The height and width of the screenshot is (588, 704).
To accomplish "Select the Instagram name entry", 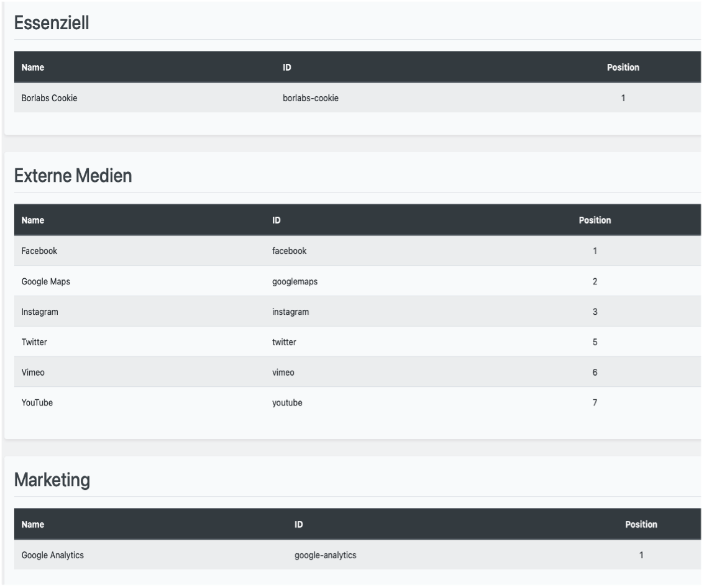I will (x=40, y=312).
